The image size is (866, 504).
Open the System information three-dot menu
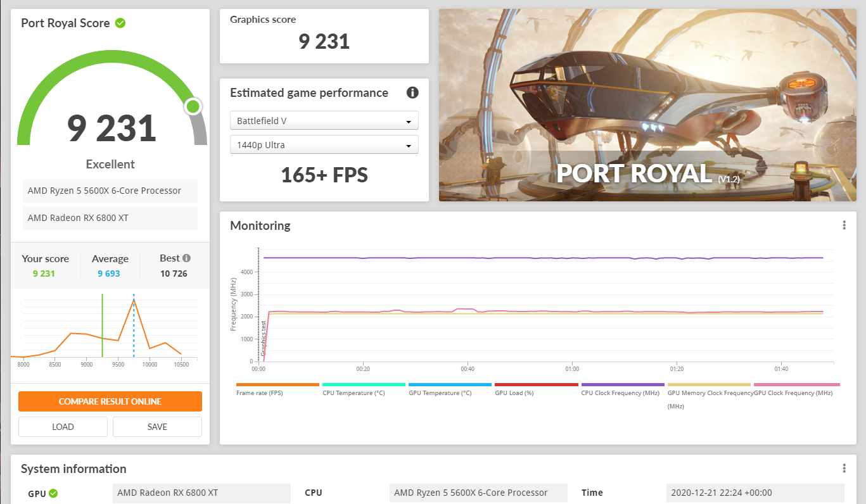(x=844, y=468)
